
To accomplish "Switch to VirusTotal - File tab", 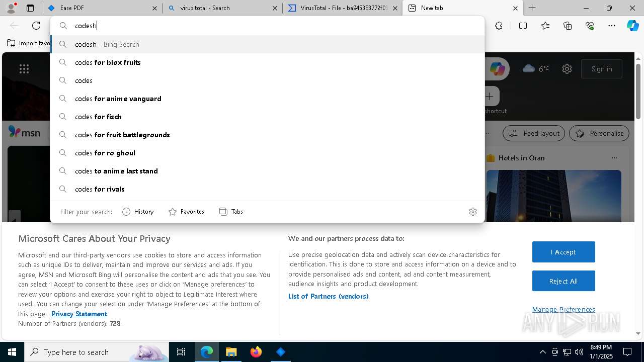I will (x=343, y=8).
